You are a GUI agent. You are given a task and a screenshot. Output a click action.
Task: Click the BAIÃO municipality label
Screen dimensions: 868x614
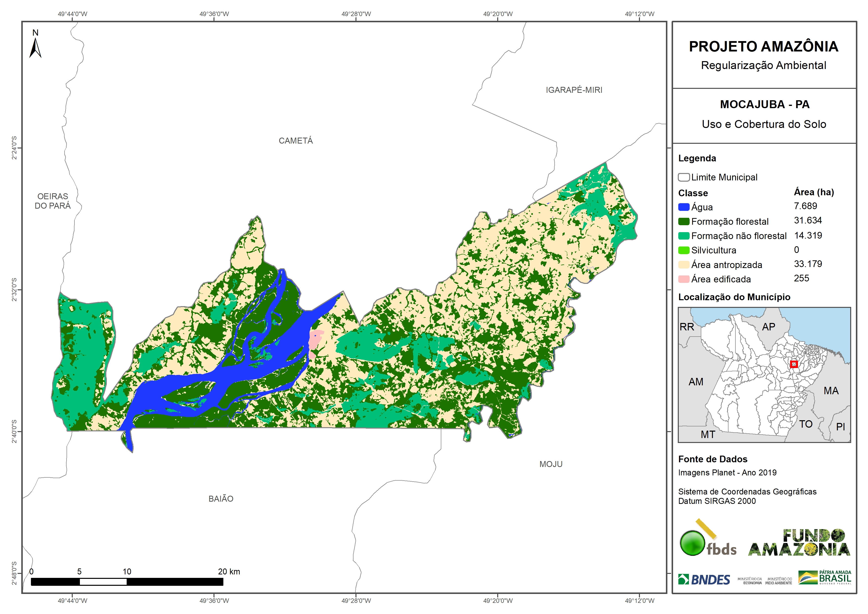(221, 499)
